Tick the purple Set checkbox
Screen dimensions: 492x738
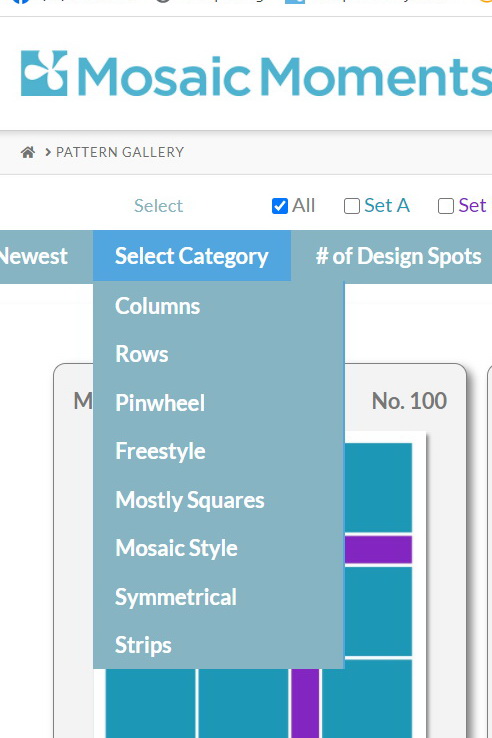pyautogui.click(x=445, y=206)
